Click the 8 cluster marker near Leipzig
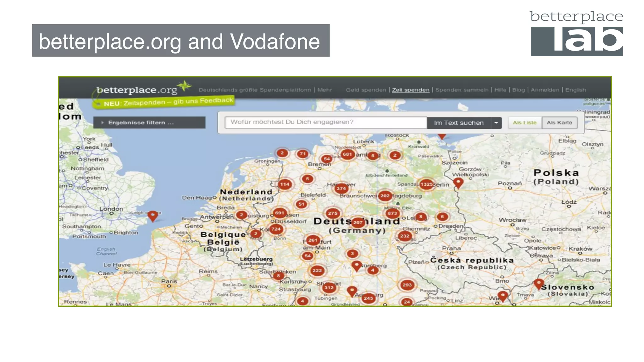Screen dimensions: 644x362 421,217
